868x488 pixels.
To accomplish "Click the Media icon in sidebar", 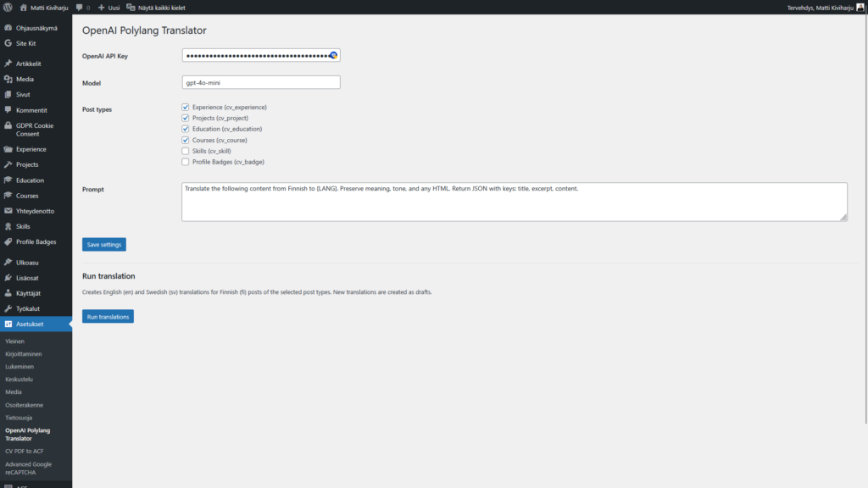I will [x=8, y=79].
